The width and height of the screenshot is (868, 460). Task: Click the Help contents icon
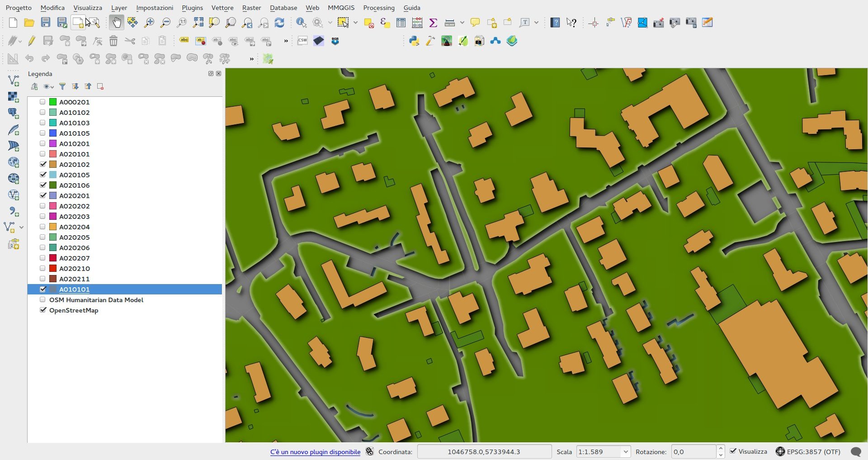pos(555,22)
